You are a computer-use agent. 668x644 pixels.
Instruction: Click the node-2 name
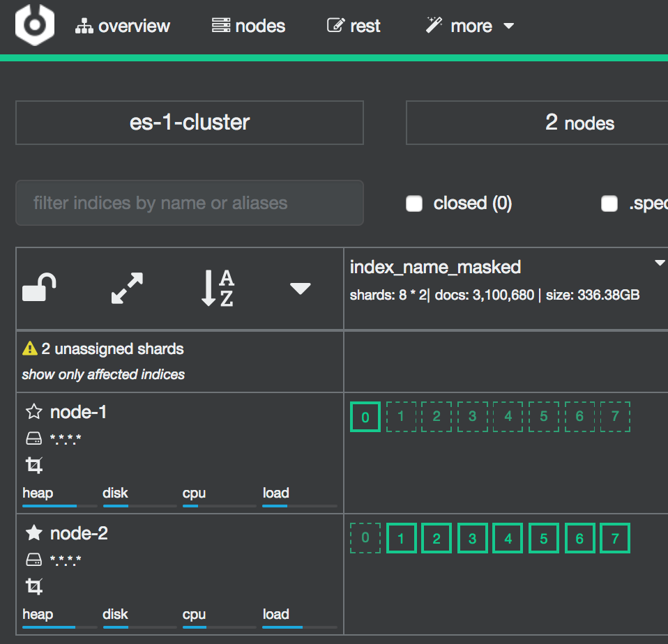pyautogui.click(x=79, y=533)
